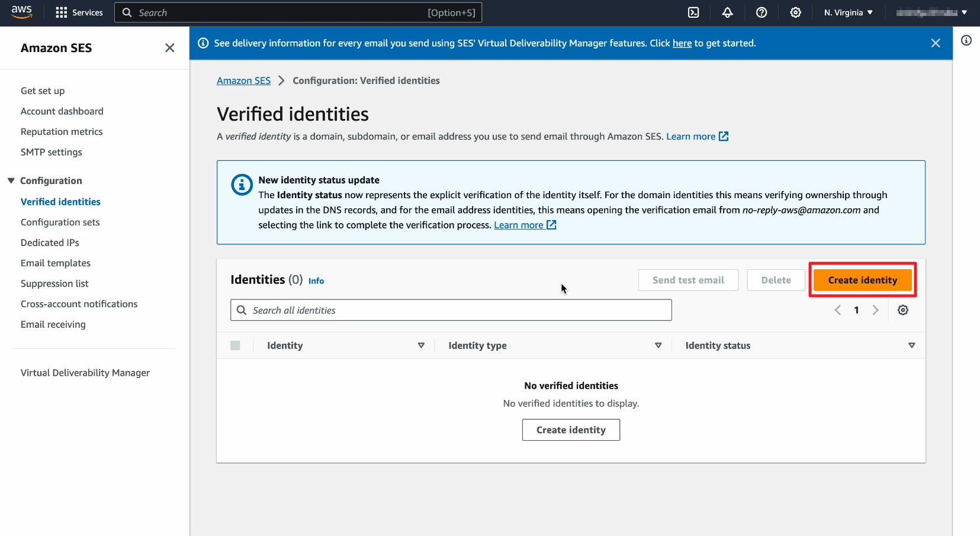Open the info panel icon at right edge

966,40
